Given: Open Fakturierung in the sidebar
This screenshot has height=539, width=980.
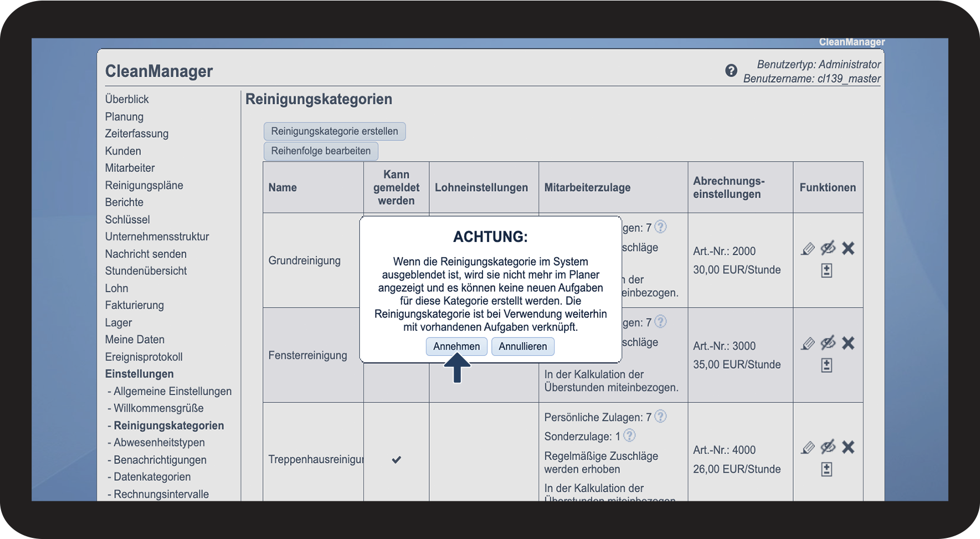Looking at the screenshot, I should 135,305.
